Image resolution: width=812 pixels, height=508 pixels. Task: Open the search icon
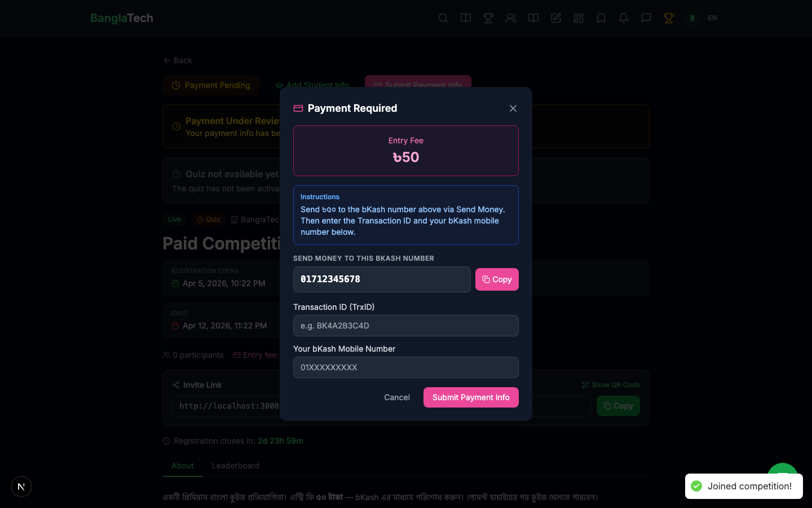[x=443, y=17]
